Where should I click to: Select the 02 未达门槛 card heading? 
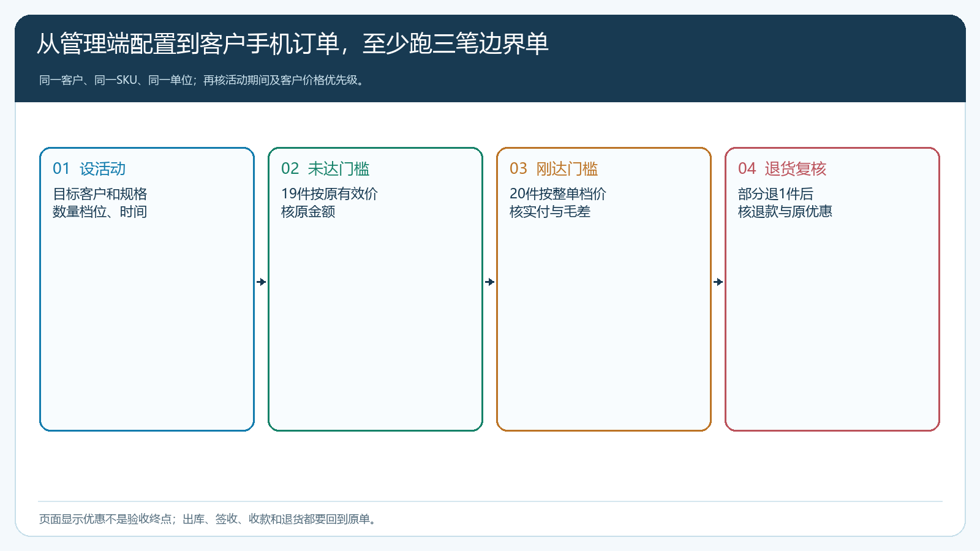325,168
